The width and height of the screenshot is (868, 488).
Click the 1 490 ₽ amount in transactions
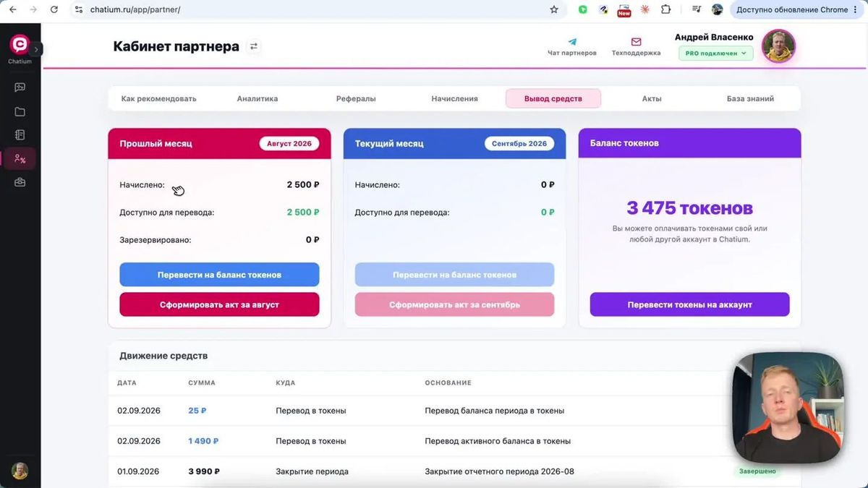click(x=203, y=441)
